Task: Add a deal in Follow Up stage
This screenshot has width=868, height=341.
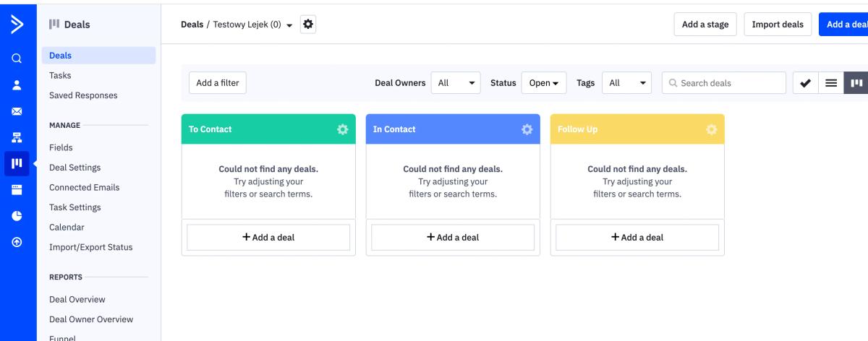Action: pyautogui.click(x=637, y=237)
